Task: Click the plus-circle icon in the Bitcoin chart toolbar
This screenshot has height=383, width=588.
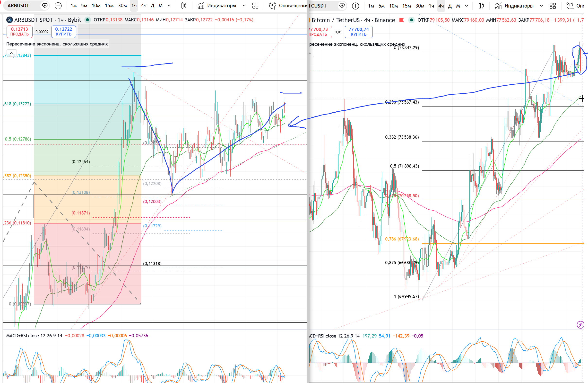Action: (355, 6)
